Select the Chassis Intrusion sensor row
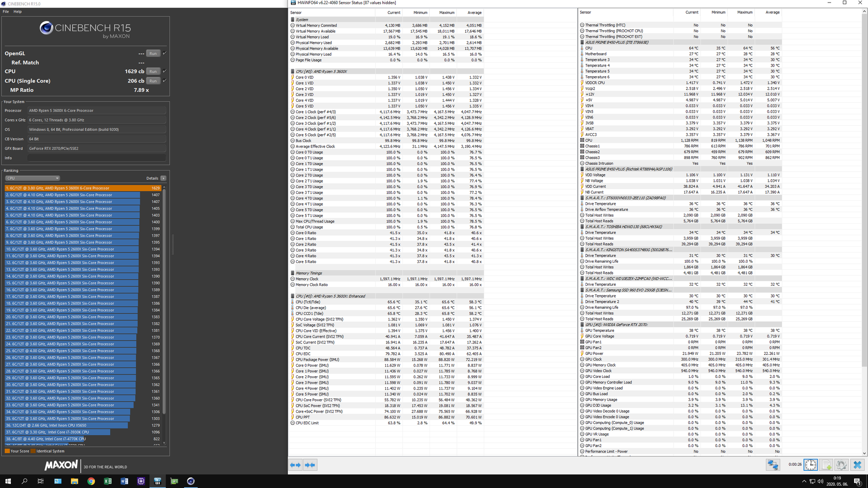Viewport: 868px width, 488px height. [680, 163]
